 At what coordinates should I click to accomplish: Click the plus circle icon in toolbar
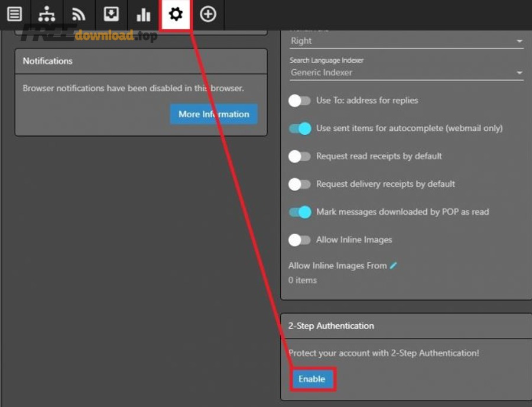(x=208, y=14)
